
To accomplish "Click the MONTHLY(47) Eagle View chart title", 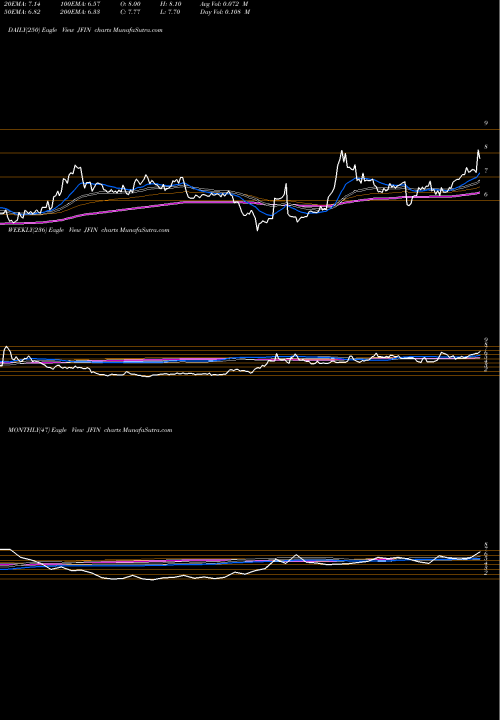I will coord(90,430).
